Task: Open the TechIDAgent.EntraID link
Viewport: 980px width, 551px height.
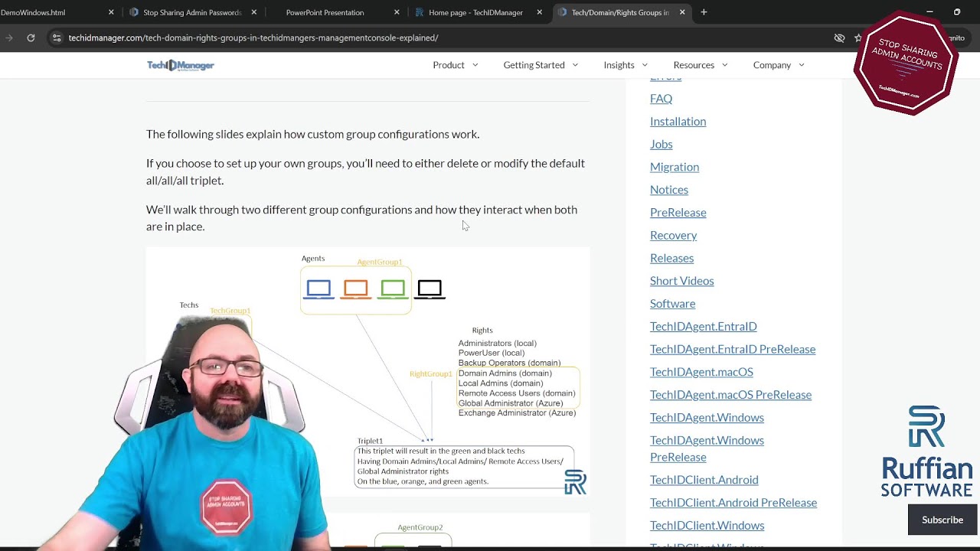Action: click(703, 326)
